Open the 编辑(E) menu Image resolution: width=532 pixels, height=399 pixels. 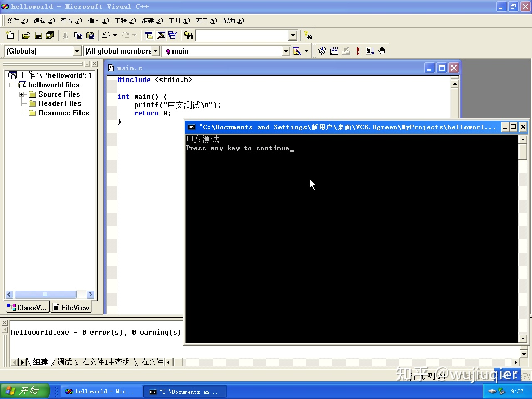pyautogui.click(x=44, y=21)
